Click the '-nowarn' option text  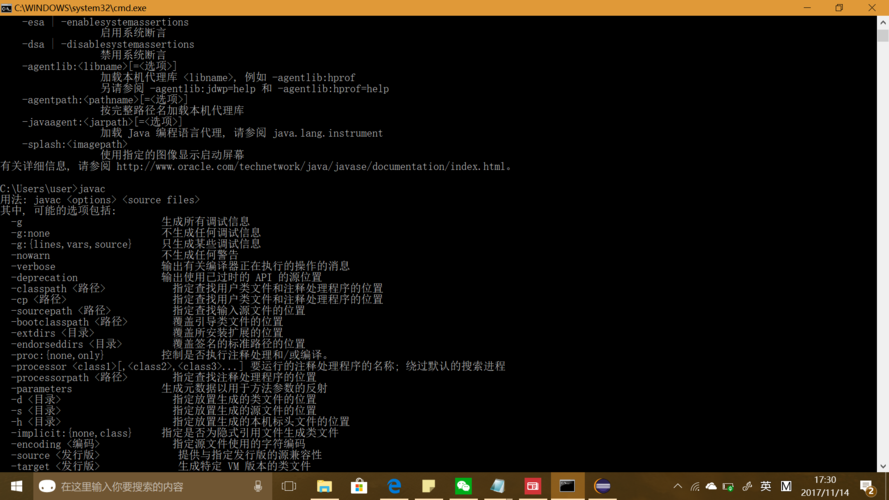click(31, 256)
